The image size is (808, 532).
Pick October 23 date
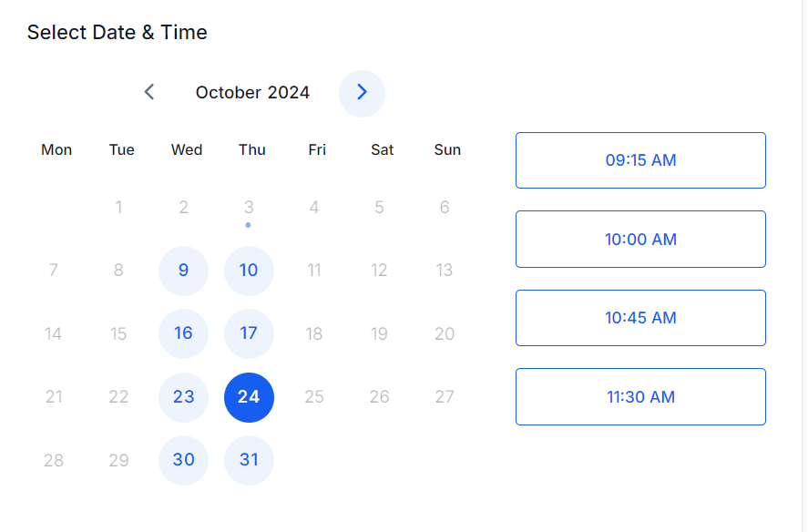[183, 397]
